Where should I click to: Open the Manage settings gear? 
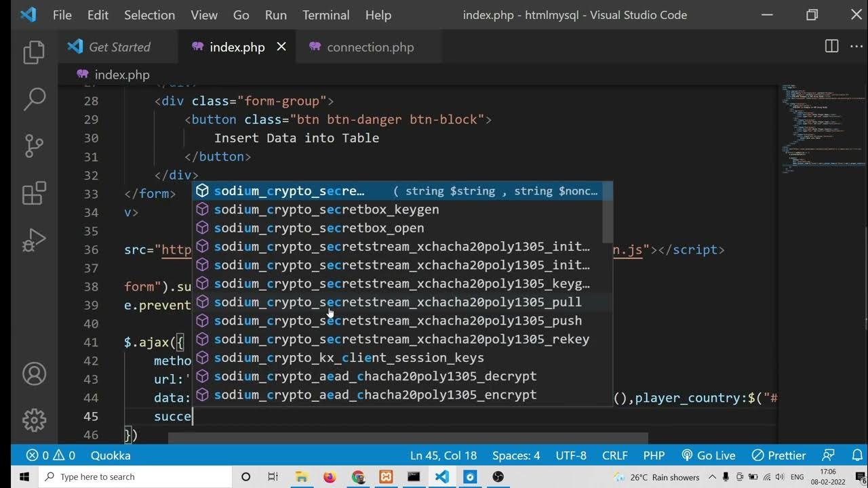pos(34,419)
